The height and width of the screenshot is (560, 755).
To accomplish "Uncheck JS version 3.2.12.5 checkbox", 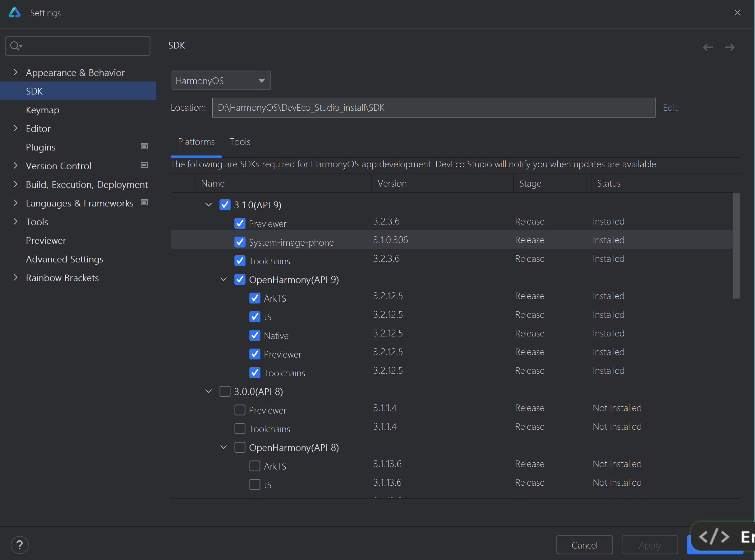I will pos(255,317).
